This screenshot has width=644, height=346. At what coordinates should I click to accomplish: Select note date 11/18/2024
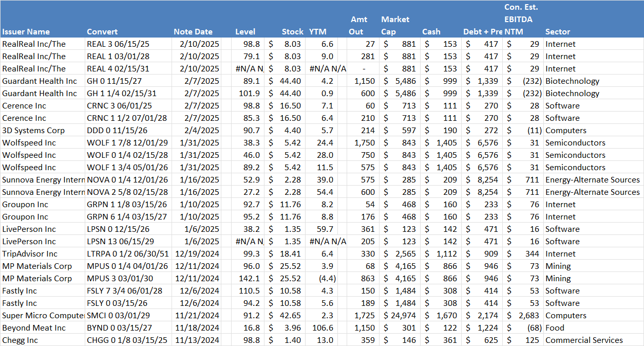pos(197,328)
